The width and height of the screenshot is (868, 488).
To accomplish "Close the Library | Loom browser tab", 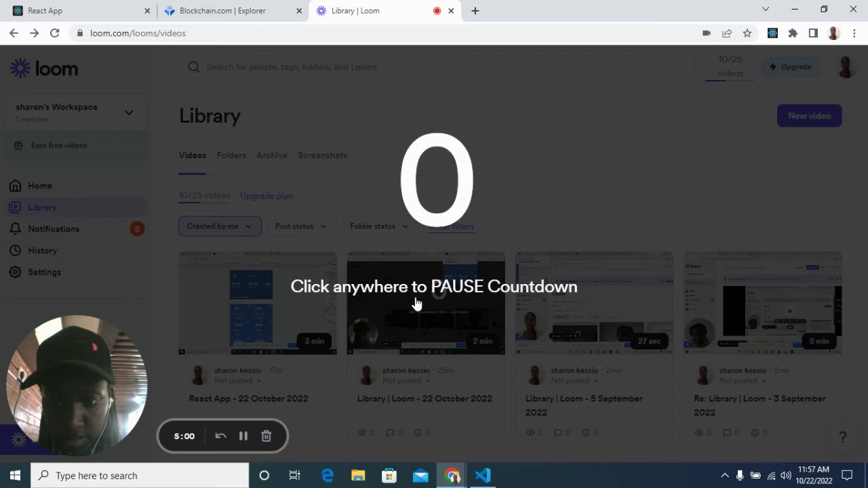I will 451,11.
